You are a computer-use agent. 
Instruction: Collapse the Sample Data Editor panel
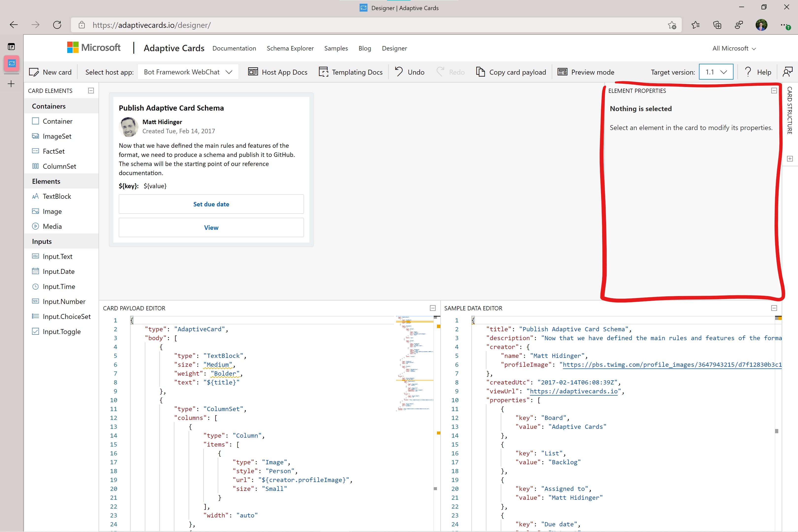(774, 308)
